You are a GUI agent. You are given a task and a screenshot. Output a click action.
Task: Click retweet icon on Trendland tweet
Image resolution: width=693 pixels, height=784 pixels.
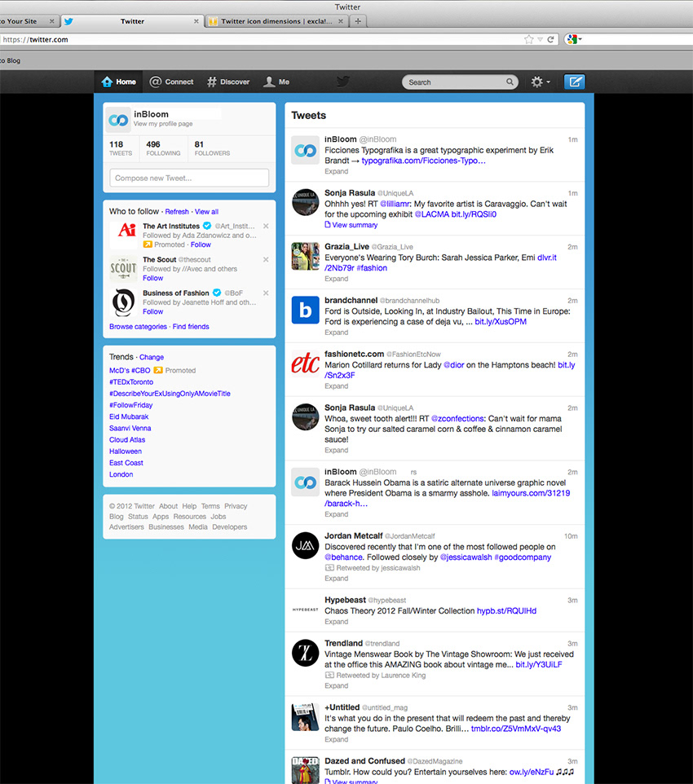click(329, 676)
